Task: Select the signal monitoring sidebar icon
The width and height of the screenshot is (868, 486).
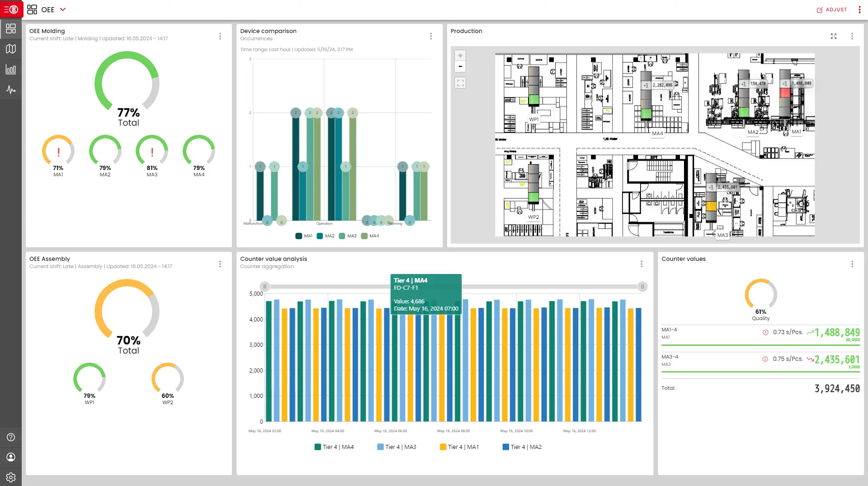Action: [11, 89]
